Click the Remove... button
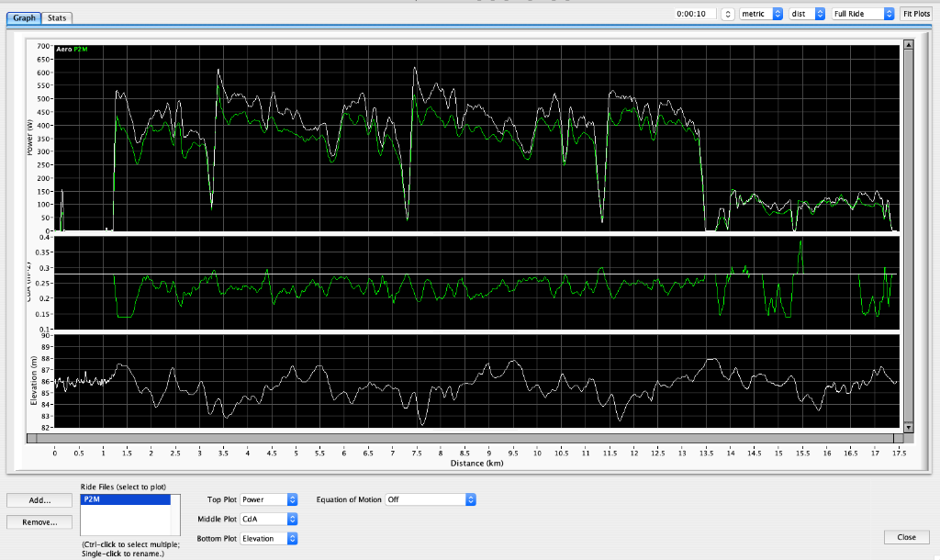Viewport: 940px width, 560px height. coord(39,522)
